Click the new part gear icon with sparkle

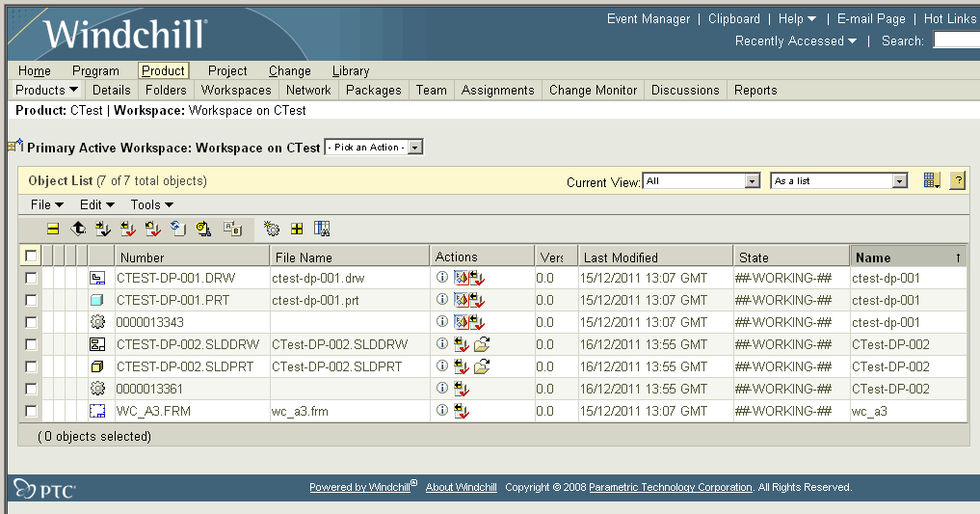click(271, 229)
